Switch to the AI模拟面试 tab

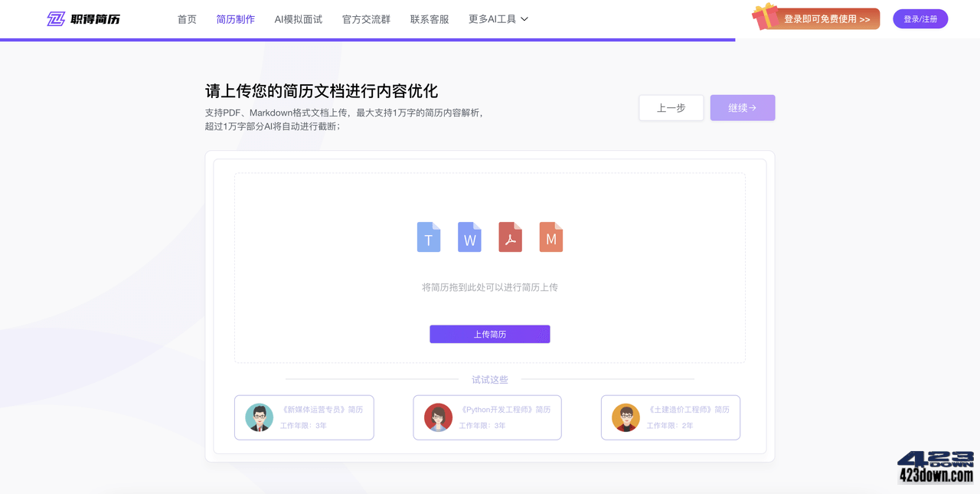pos(299,18)
